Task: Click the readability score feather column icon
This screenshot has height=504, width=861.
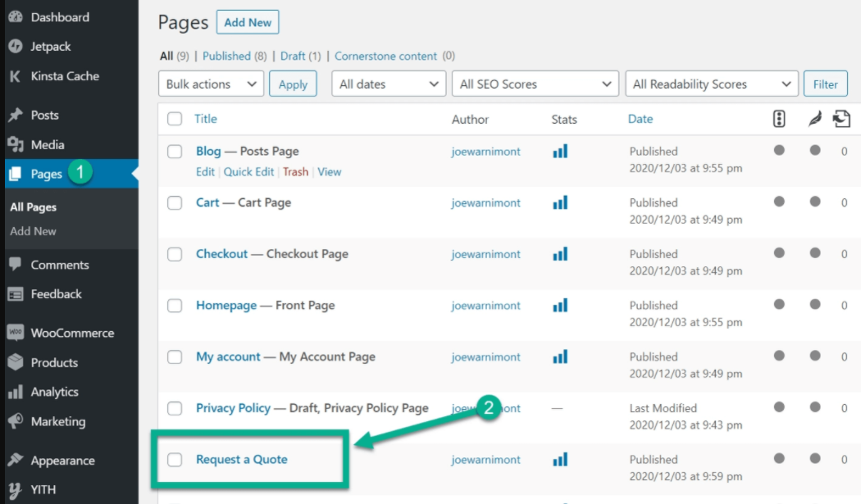Action: coord(814,120)
